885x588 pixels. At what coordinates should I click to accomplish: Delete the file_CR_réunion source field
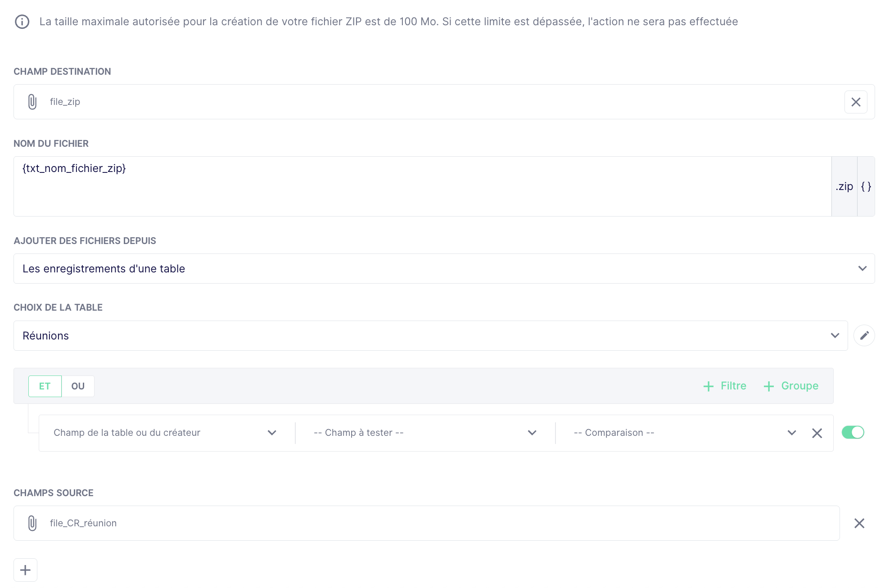coord(859,523)
